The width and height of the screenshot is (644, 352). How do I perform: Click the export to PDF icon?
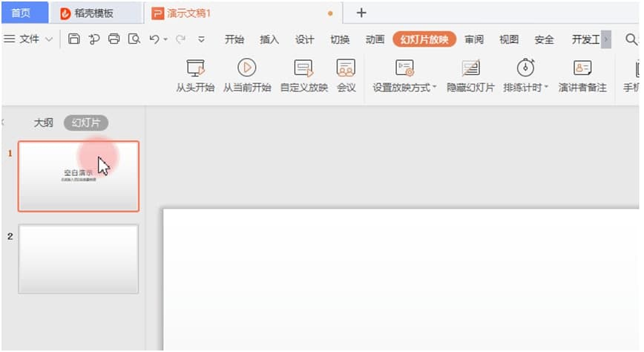(94, 39)
